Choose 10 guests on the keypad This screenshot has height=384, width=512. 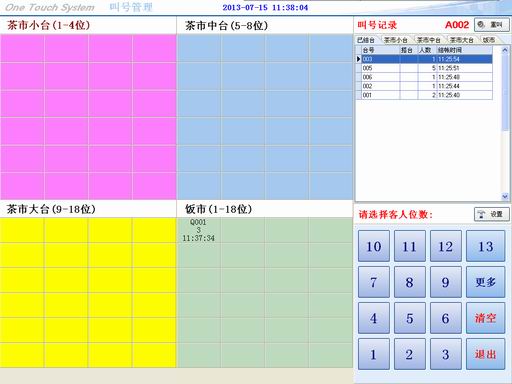tap(374, 246)
